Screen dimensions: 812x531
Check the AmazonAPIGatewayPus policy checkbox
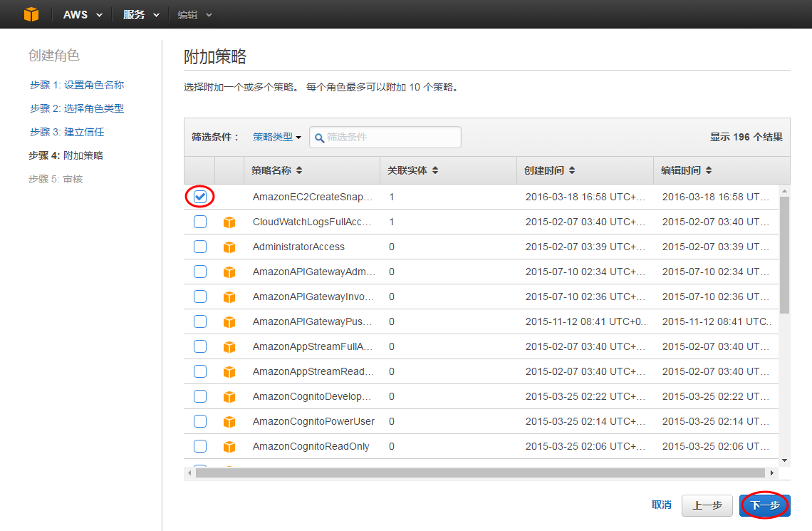(x=200, y=321)
